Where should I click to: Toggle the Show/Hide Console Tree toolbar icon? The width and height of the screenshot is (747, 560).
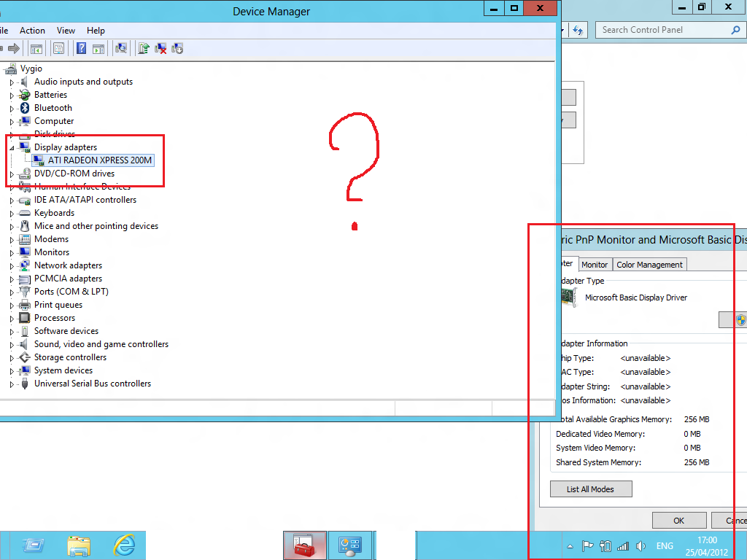[36, 48]
